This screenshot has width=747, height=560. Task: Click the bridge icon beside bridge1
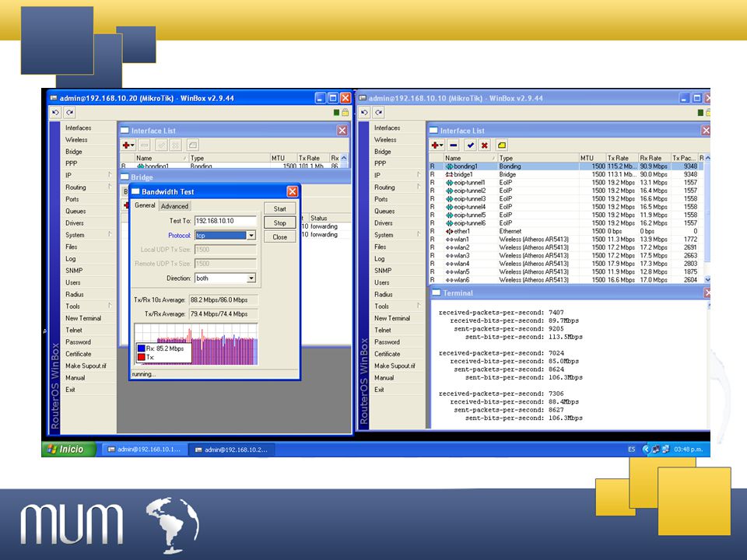tap(449, 175)
